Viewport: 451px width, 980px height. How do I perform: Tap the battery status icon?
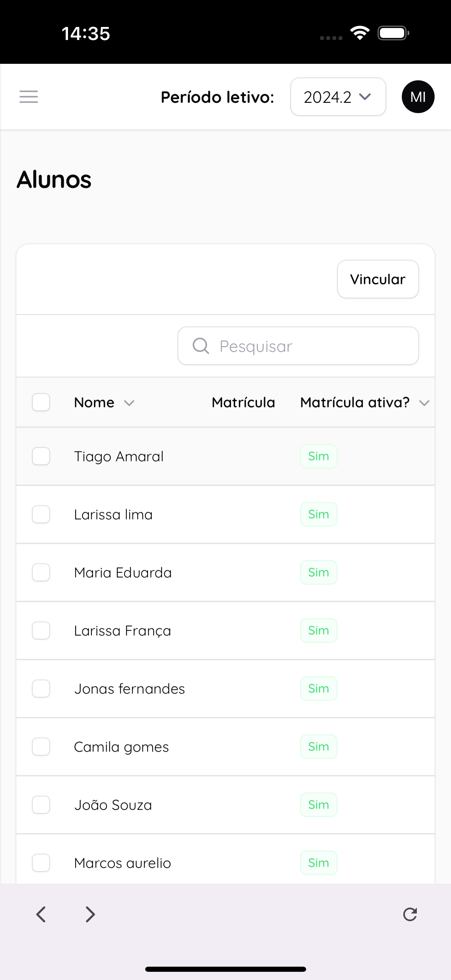pos(393,33)
